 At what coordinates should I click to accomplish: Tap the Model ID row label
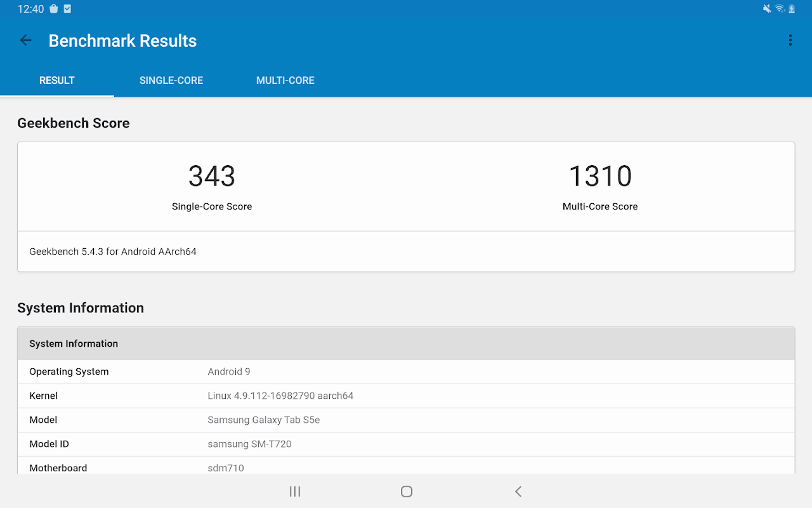[x=49, y=444]
